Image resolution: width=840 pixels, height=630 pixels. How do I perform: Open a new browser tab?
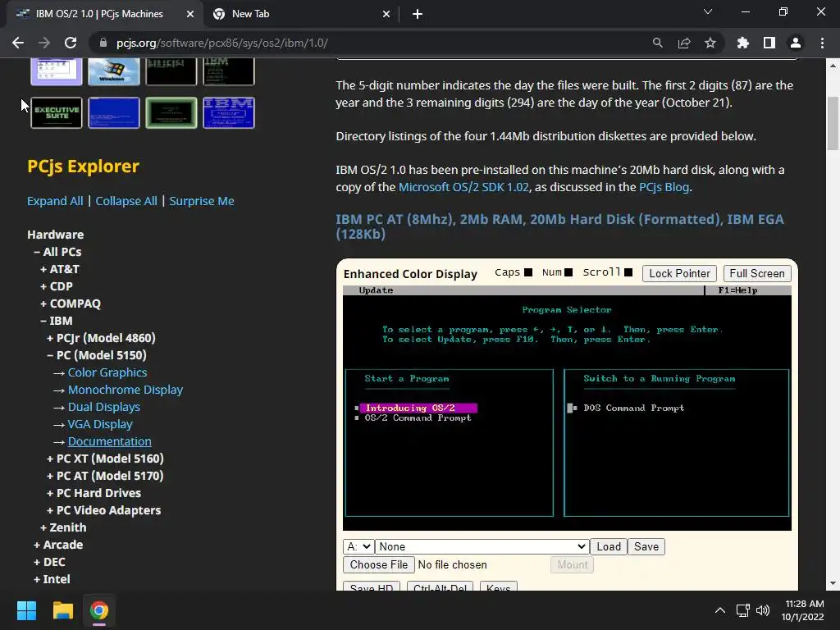pyautogui.click(x=418, y=14)
